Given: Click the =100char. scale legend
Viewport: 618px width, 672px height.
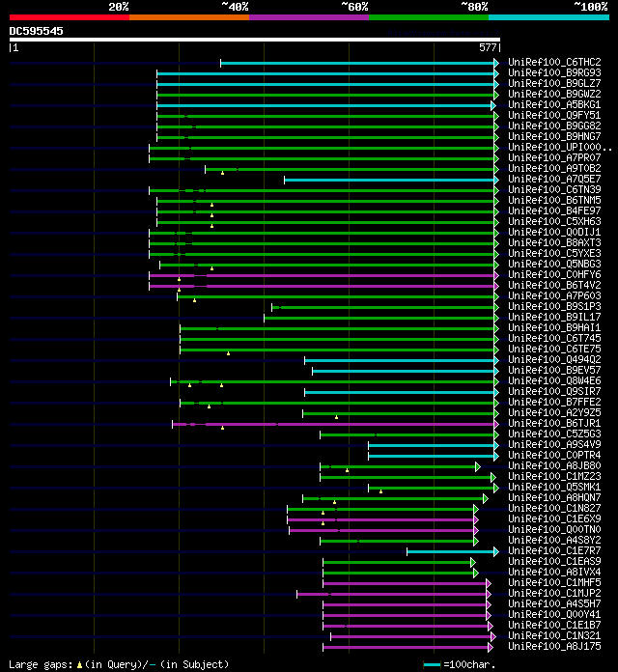Looking at the screenshot, I should (460, 664).
